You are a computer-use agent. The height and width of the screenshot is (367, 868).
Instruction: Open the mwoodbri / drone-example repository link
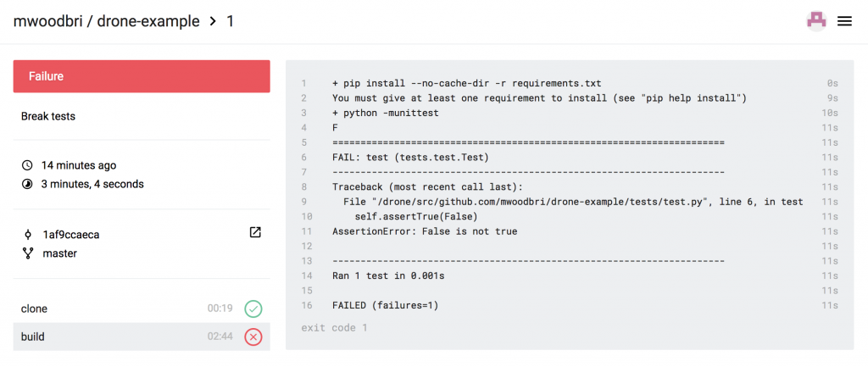click(107, 21)
